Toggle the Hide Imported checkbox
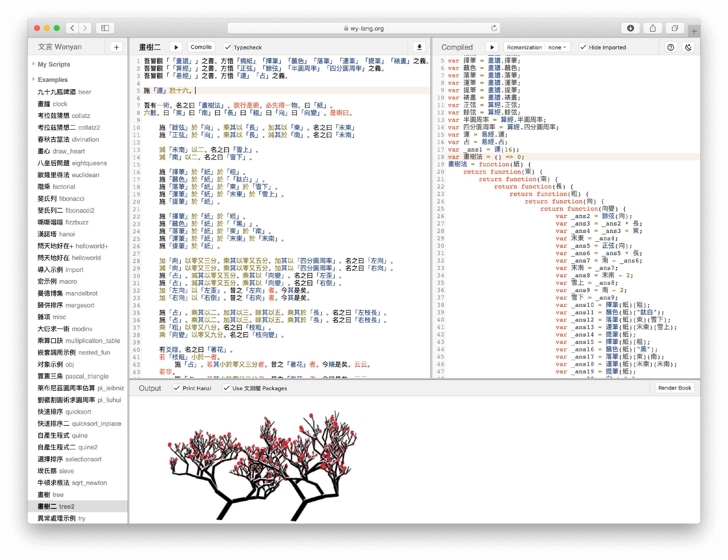The width and height of the screenshot is (728, 560). 583,47
